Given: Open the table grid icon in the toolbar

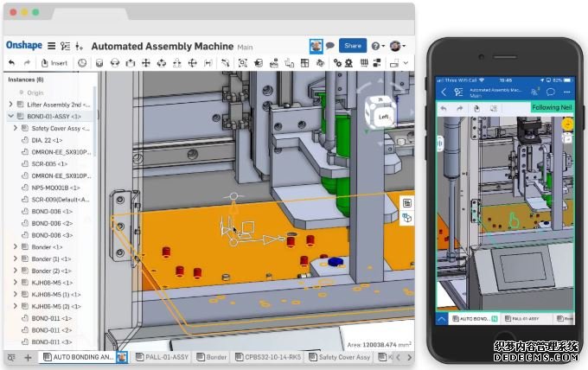Looking at the screenshot, I should tap(305, 63).
